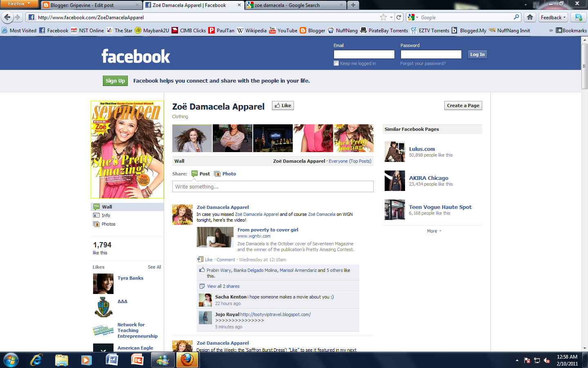Image resolution: width=588 pixels, height=368 pixels.
Task: Open the PirateBay Torrents bookmark
Action: click(384, 30)
